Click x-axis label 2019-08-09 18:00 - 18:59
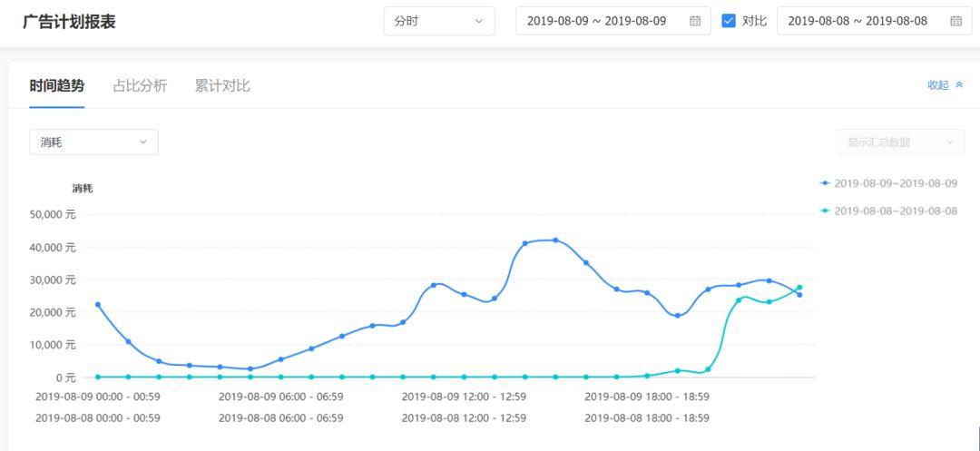Viewport: 980px width, 451px height. (647, 397)
